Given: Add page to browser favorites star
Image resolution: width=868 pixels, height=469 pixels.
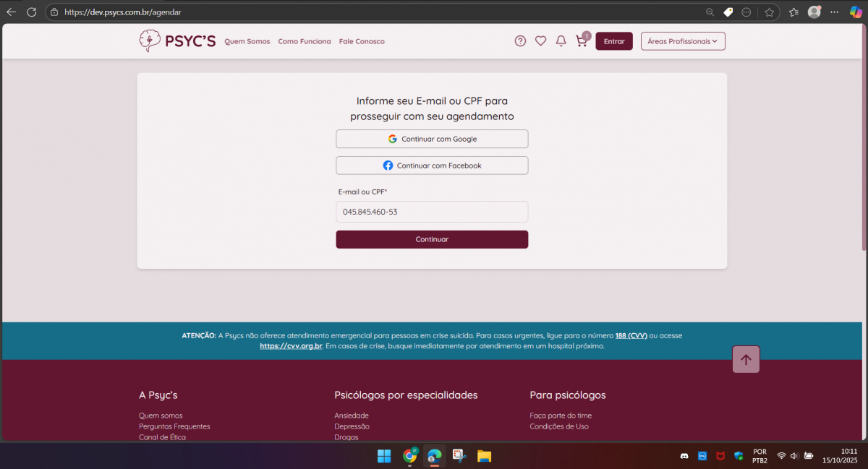Looking at the screenshot, I should (x=769, y=12).
